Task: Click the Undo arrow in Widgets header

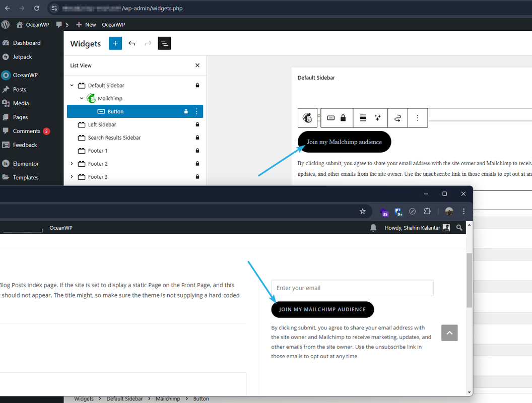Action: pyautogui.click(x=131, y=43)
